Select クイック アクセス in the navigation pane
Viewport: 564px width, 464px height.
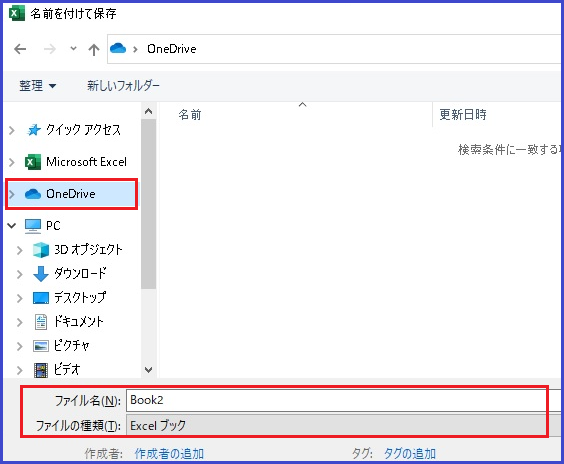coord(83,130)
